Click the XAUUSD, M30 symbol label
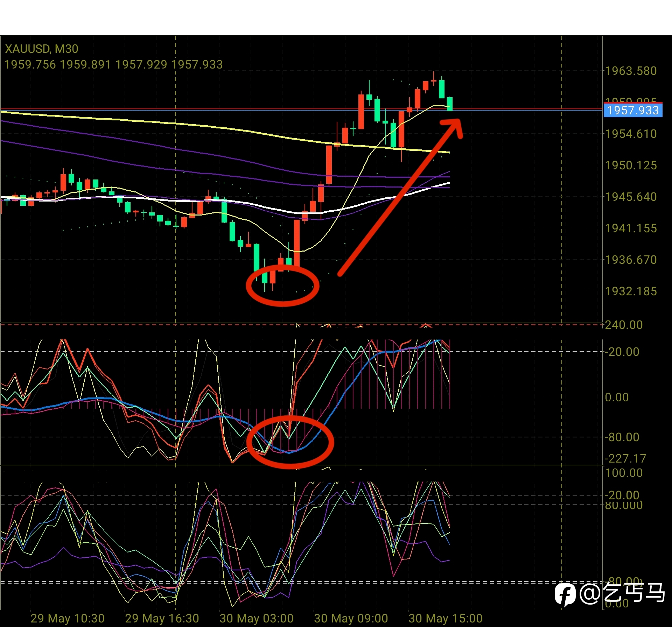Screen dimensions: 672x627 pos(42,49)
